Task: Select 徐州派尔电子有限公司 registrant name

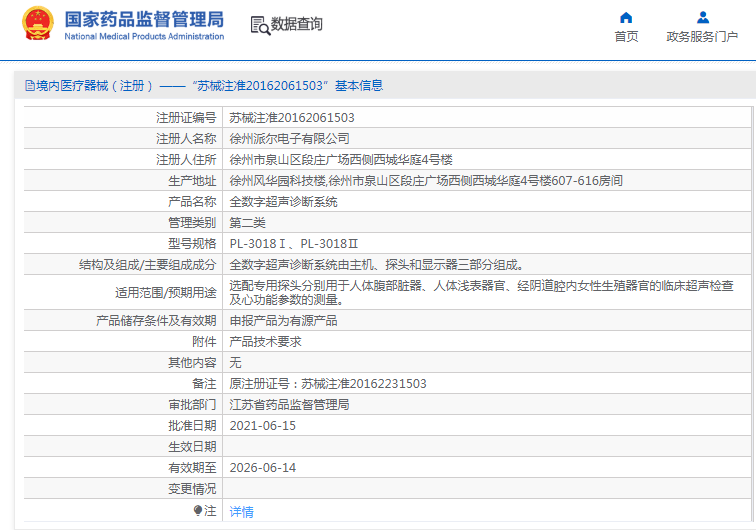Action: click(x=289, y=139)
